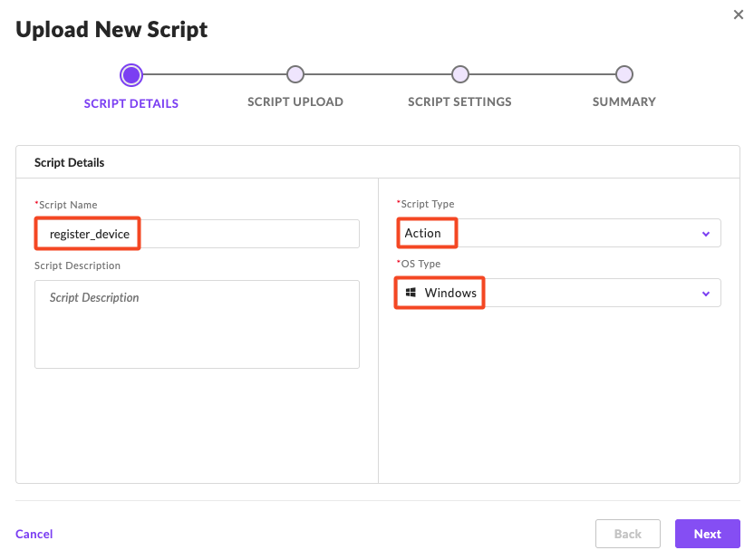Open the OS Type dropdown showing Windows

[557, 294]
